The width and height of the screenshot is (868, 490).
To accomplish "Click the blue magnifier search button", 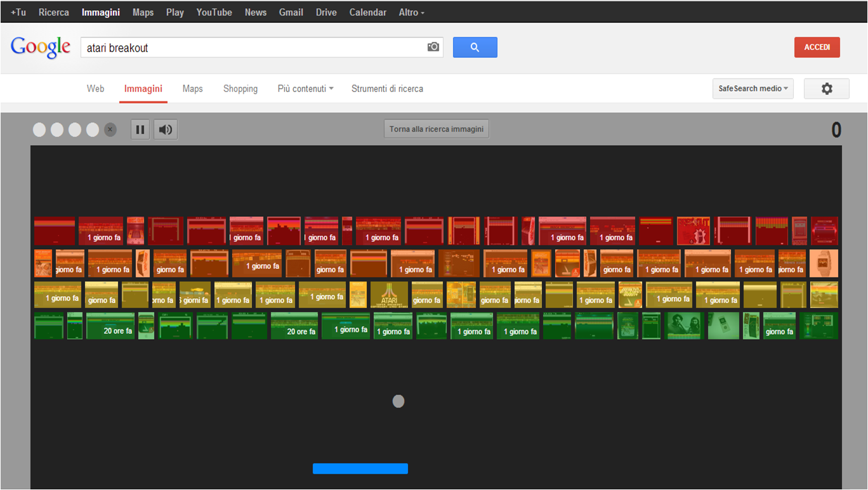I will tap(475, 47).
